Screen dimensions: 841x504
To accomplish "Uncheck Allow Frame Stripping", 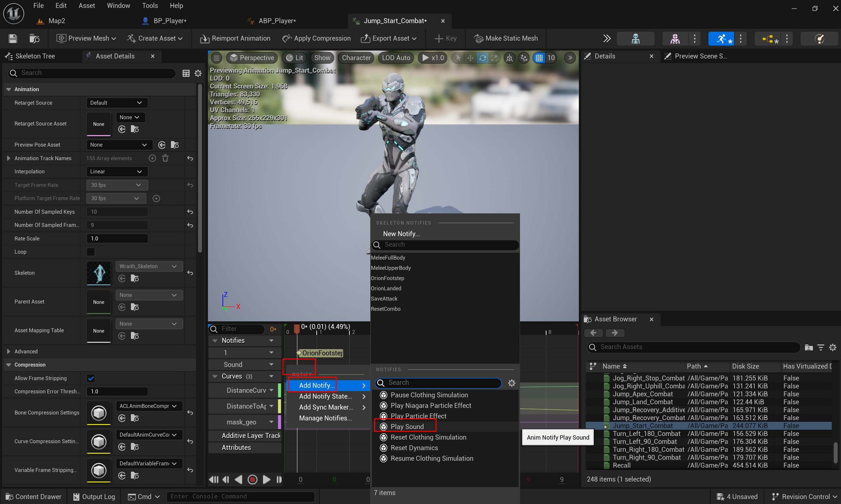I will tap(91, 378).
